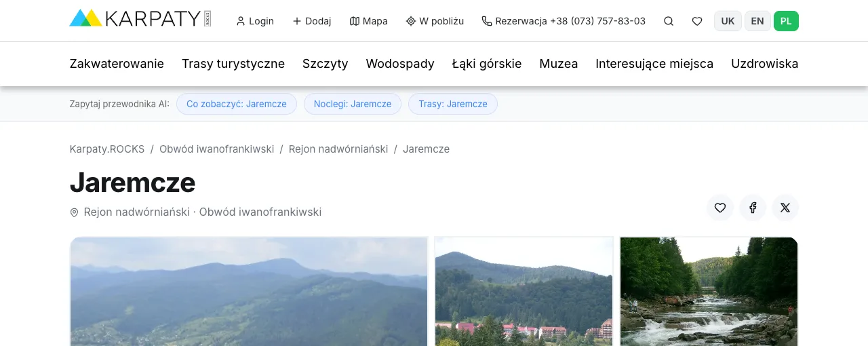868x346 pixels.
Task: Open Trasy turystyczne menu item
Action: point(233,64)
